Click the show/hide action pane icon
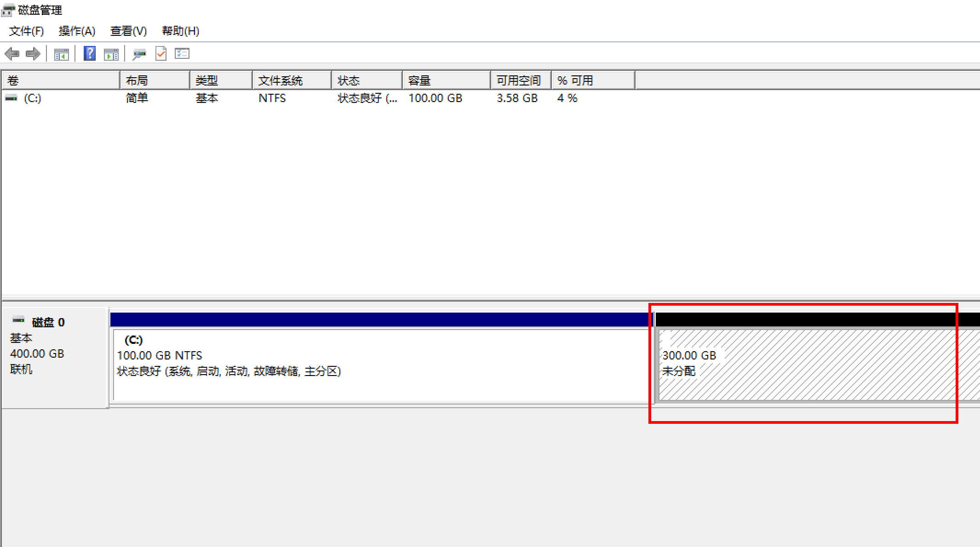 point(111,54)
